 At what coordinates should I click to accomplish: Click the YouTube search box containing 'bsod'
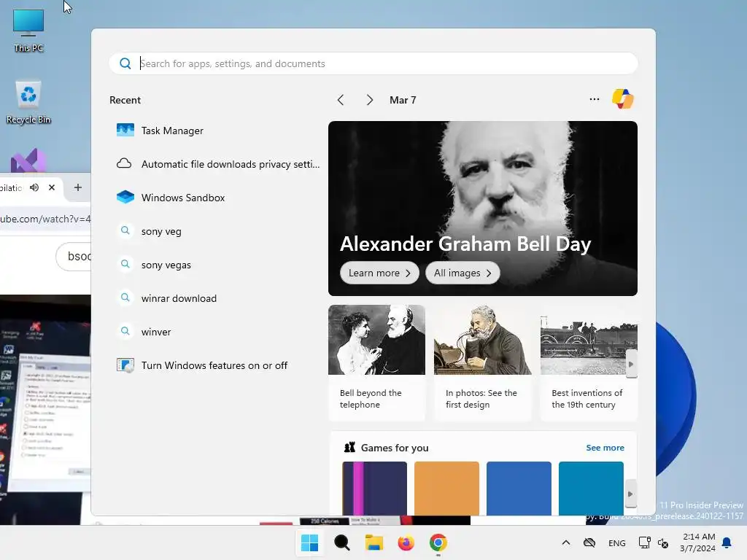74,257
